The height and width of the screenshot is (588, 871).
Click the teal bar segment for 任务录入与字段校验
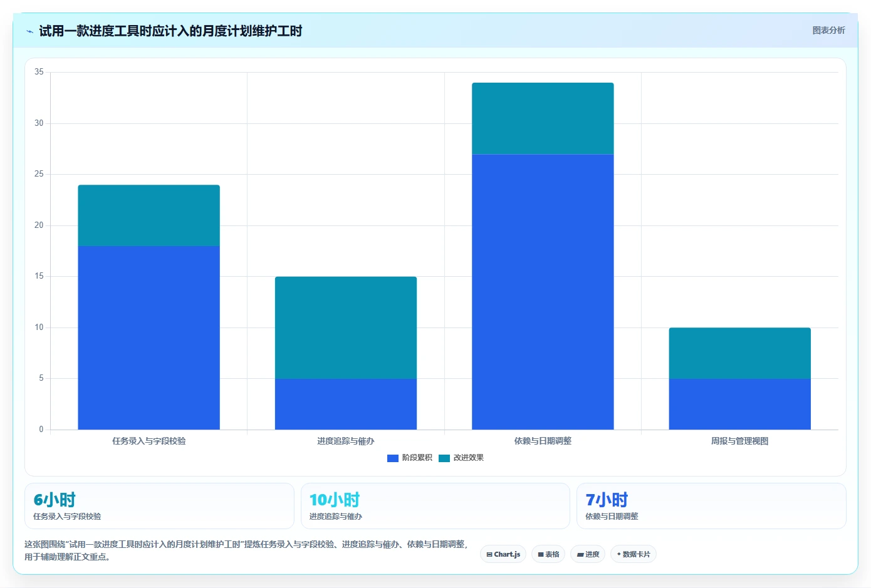point(149,215)
